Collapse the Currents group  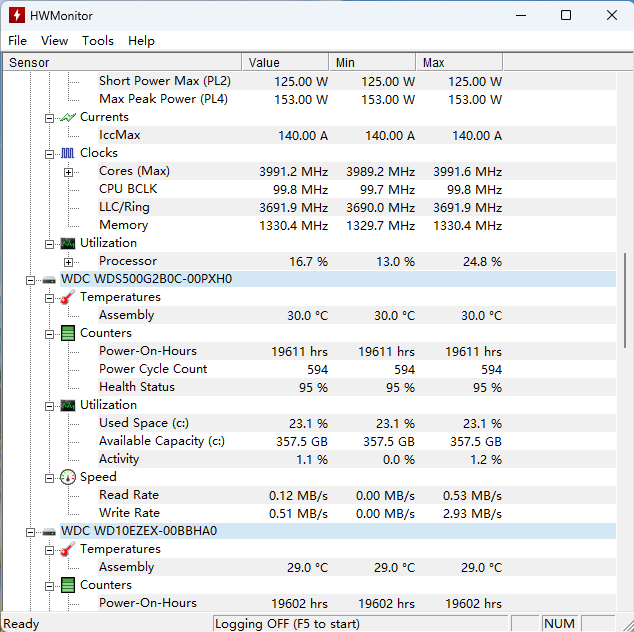tap(49, 118)
